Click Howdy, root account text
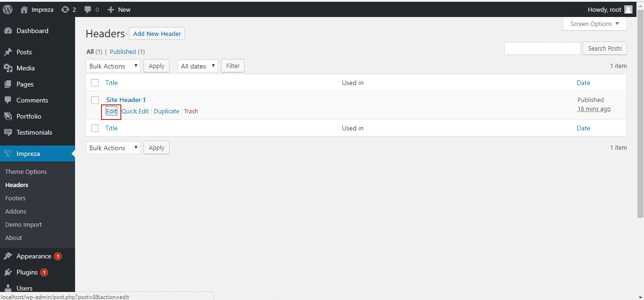This screenshot has height=300, width=644. tap(604, 9)
